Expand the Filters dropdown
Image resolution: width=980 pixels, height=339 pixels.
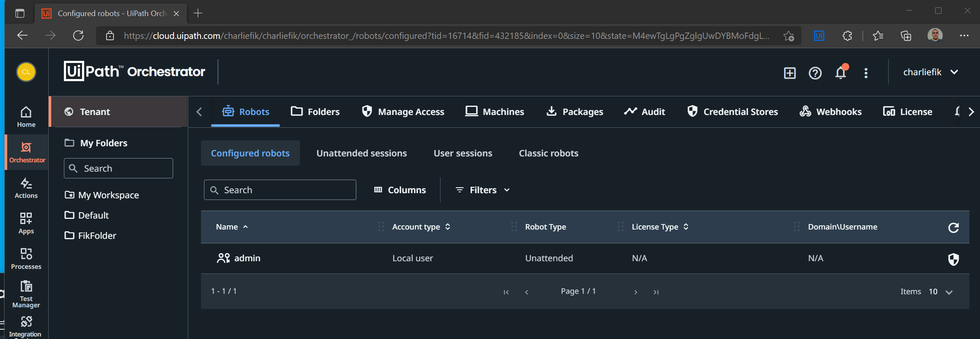[483, 190]
